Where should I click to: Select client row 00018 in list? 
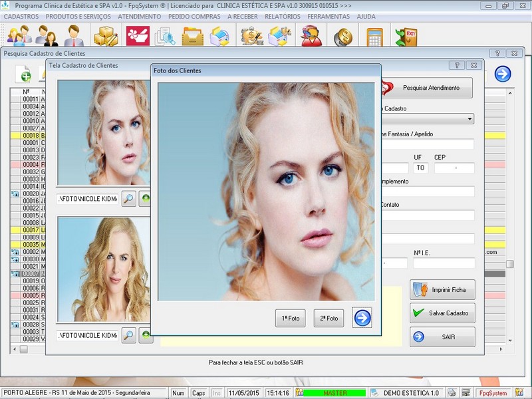tap(28, 136)
